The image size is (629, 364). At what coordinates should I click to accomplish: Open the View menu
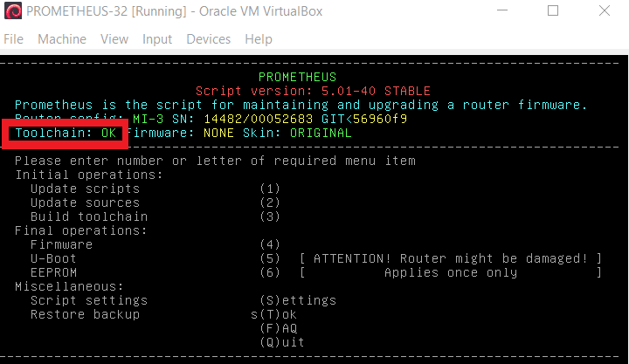[x=114, y=39]
